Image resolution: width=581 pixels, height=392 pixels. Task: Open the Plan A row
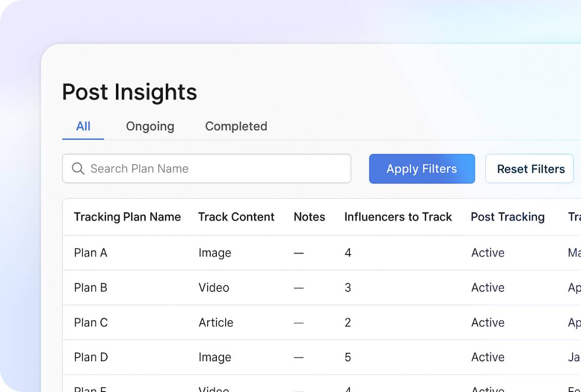pyautogui.click(x=91, y=253)
